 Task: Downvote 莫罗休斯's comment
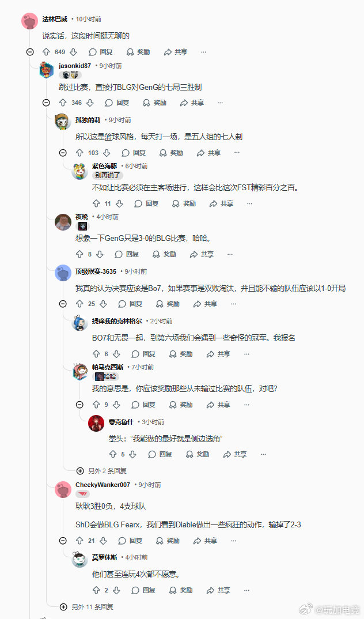(116, 590)
